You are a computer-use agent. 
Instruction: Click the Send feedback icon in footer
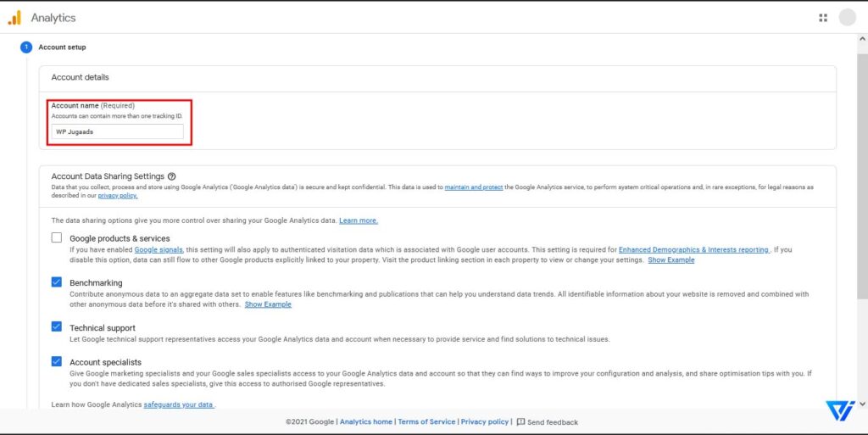click(520, 421)
